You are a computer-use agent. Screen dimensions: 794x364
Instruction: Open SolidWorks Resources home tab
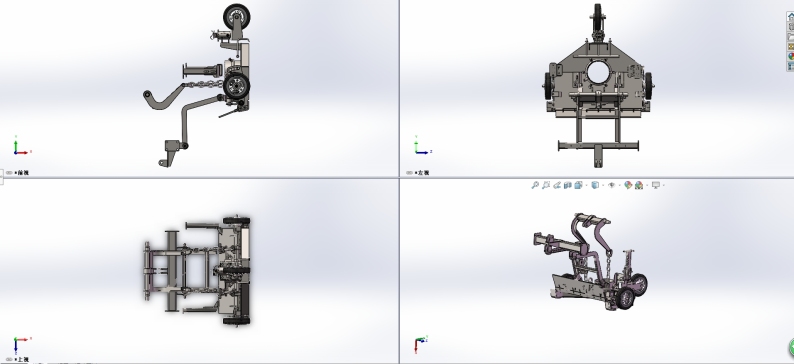790,16
